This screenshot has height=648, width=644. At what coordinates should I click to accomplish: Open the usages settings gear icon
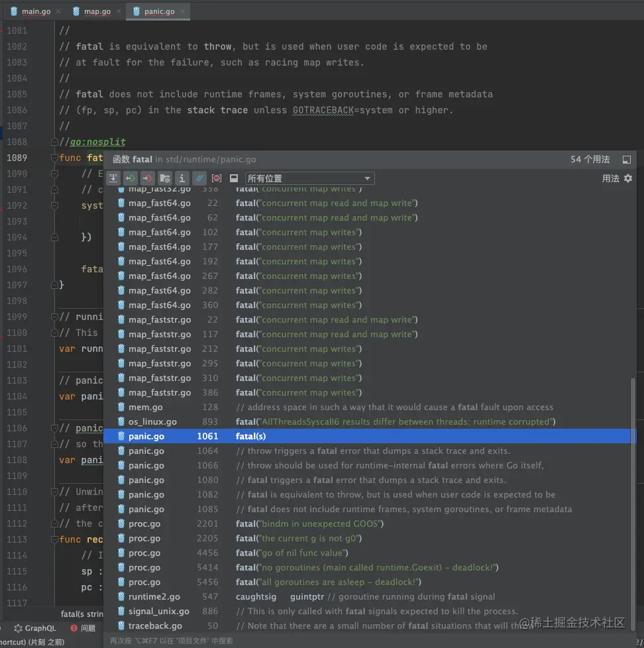pos(628,178)
